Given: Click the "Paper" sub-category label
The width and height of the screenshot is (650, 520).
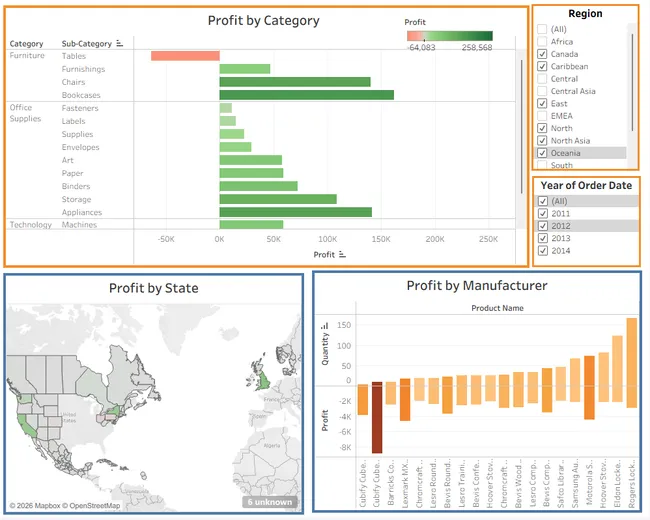Looking at the screenshot, I should (x=73, y=173).
